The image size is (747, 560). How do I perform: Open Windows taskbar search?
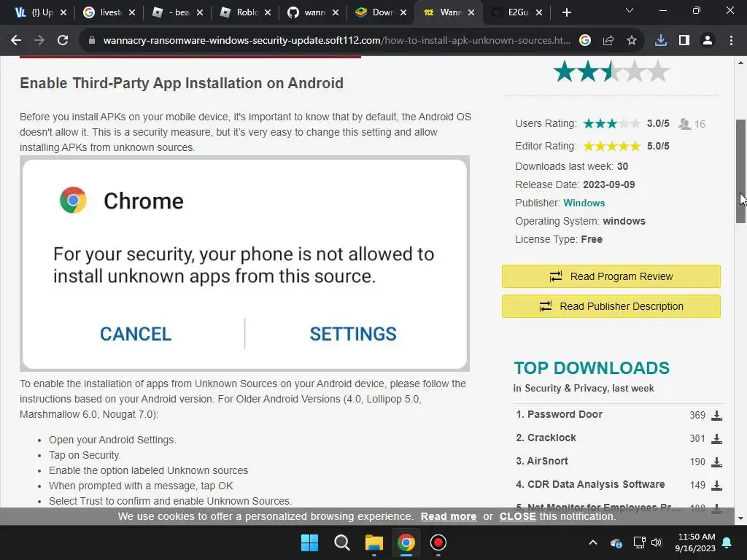341,542
